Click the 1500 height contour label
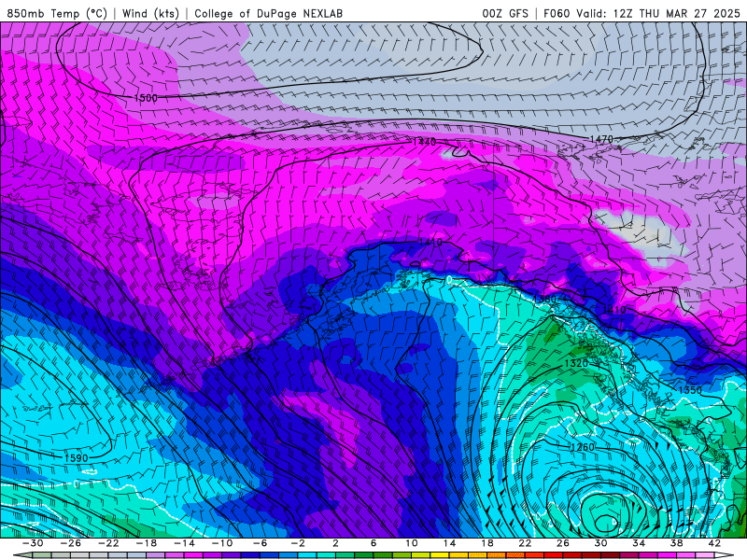Viewport: 747px width, 560px height. pyautogui.click(x=146, y=98)
